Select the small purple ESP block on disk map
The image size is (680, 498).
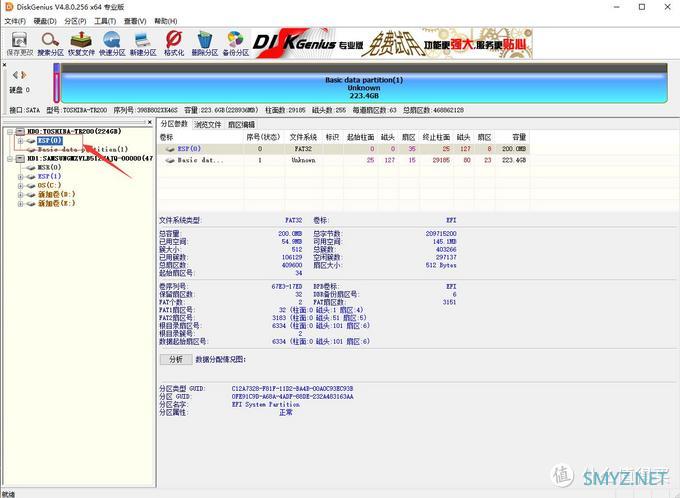pyautogui.click(x=56, y=83)
